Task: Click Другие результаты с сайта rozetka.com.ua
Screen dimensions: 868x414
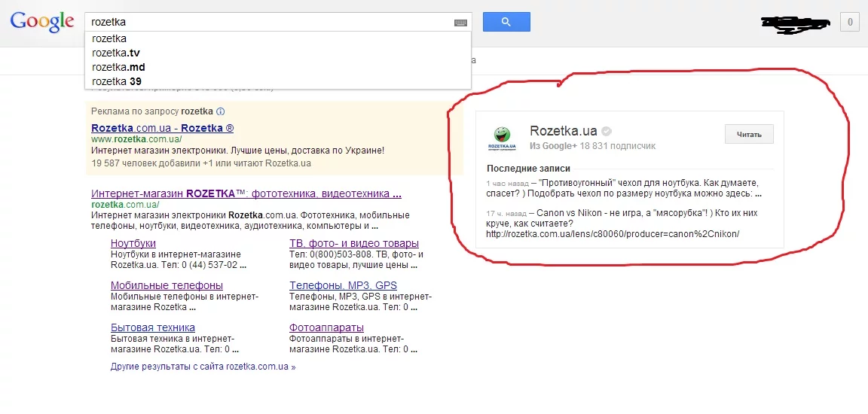Action: coord(203,367)
